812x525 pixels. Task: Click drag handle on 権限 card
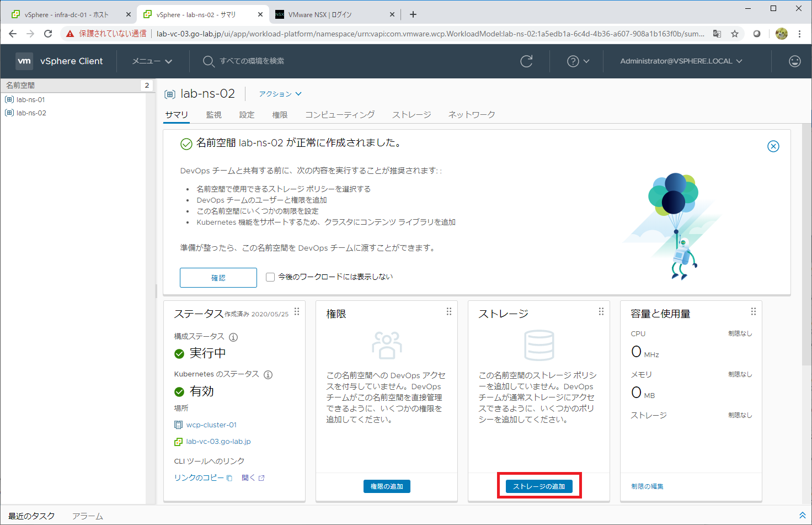[448, 312]
